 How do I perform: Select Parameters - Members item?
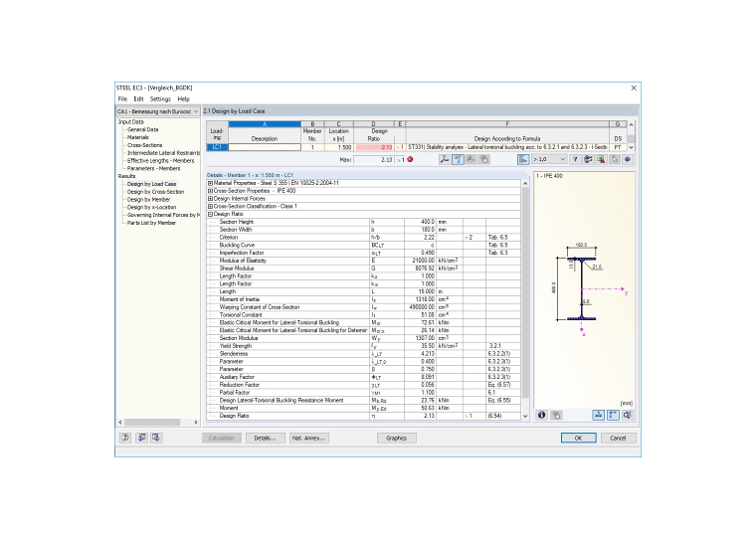(154, 168)
